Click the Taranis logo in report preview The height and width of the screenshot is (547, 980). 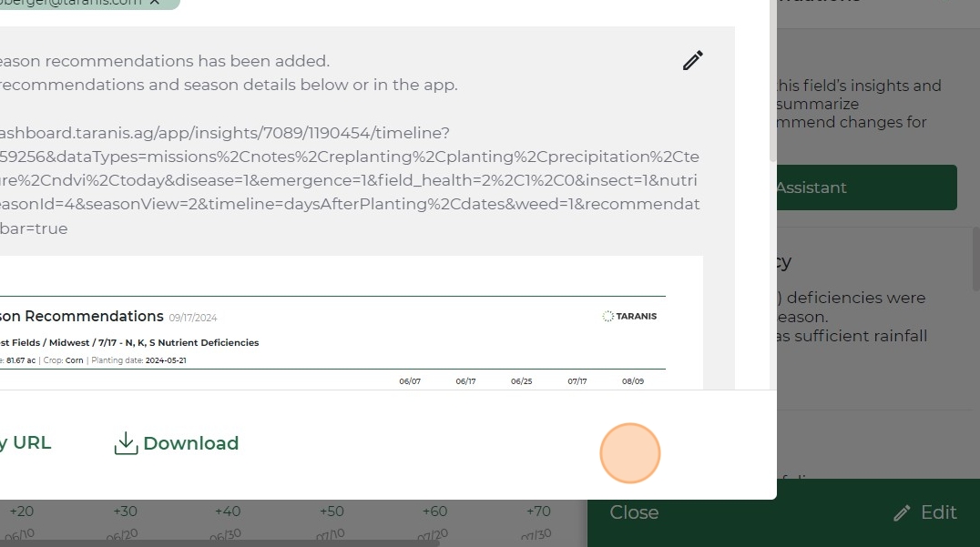coord(629,317)
